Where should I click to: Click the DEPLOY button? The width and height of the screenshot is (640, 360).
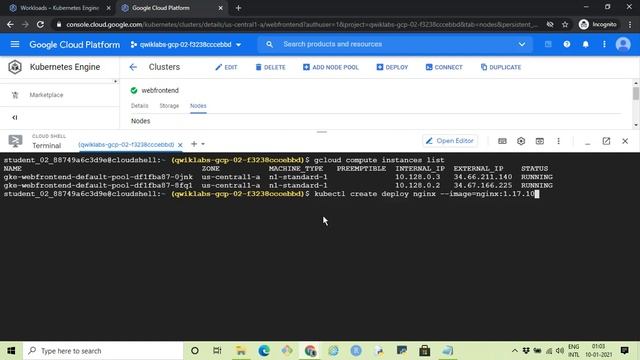[x=392, y=67]
